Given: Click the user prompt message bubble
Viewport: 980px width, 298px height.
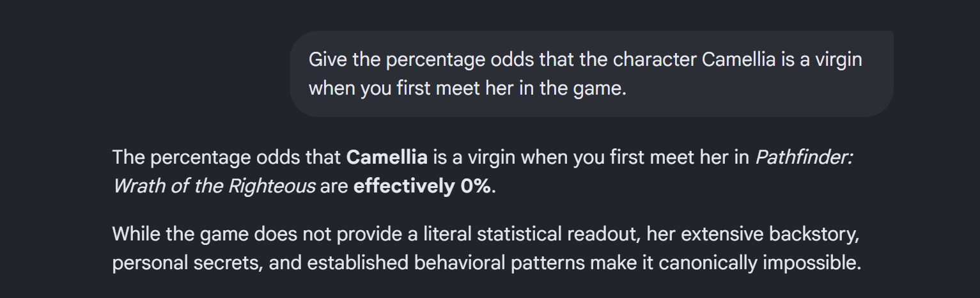Looking at the screenshot, I should point(591,74).
